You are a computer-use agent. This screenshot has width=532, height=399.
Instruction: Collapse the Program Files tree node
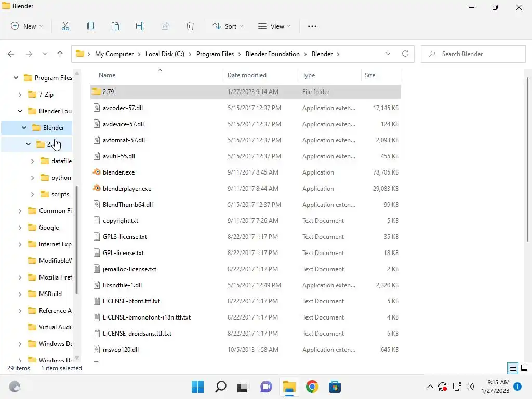tap(16, 78)
